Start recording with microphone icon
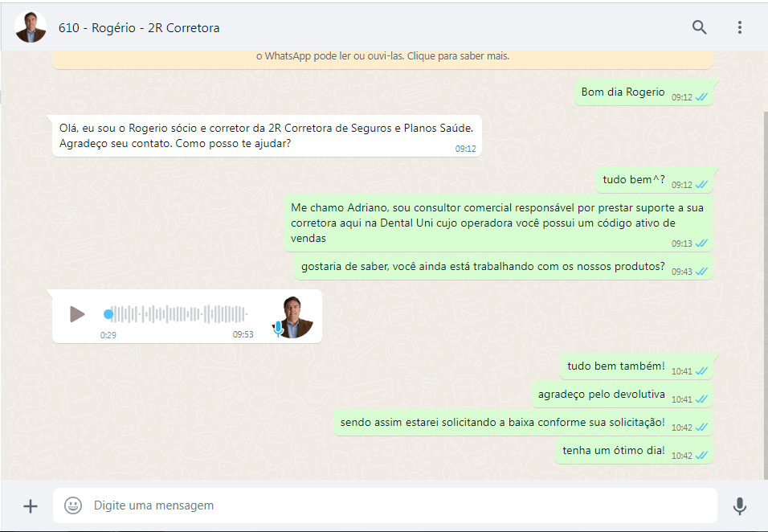This screenshot has width=768, height=532. coord(740,505)
